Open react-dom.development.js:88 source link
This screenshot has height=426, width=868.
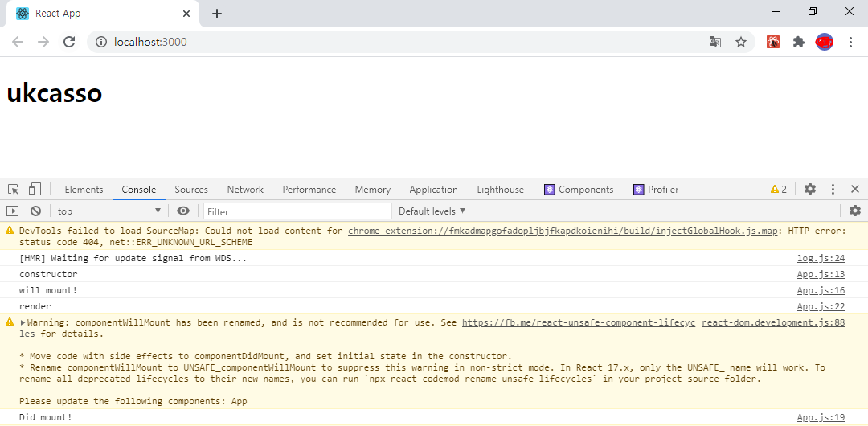coord(773,322)
